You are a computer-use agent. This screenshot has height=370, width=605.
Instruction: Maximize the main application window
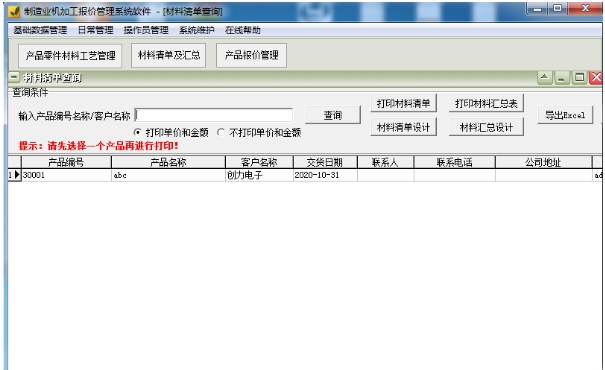(557, 8)
